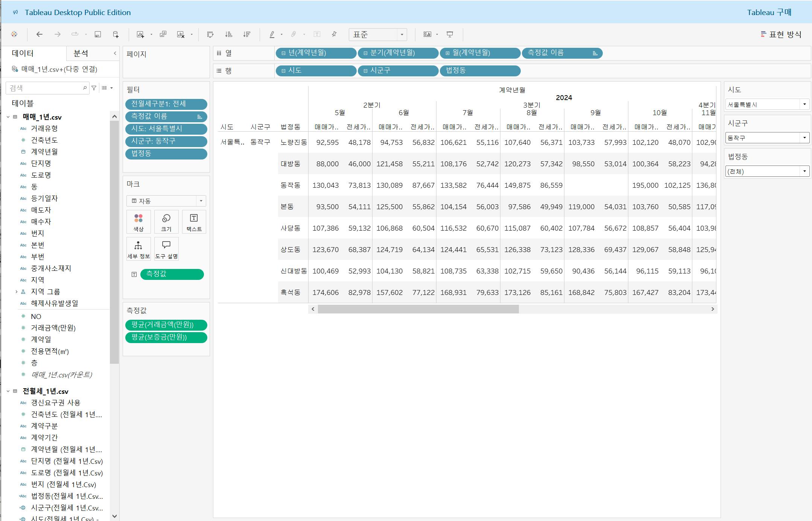
Task: Click the Text marks card button
Action: coord(194,222)
